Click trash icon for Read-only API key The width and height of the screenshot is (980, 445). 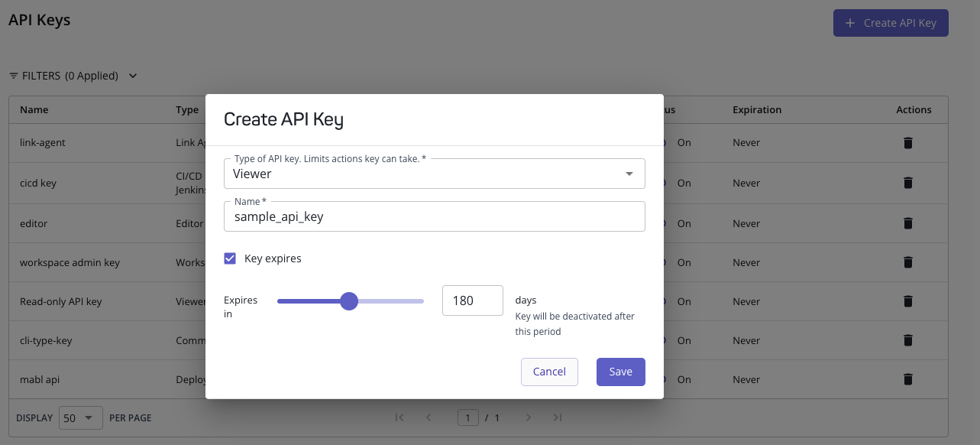(907, 301)
